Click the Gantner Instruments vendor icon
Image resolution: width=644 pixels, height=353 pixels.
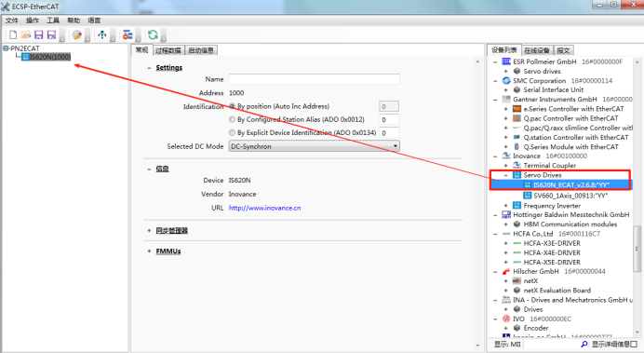[506, 100]
